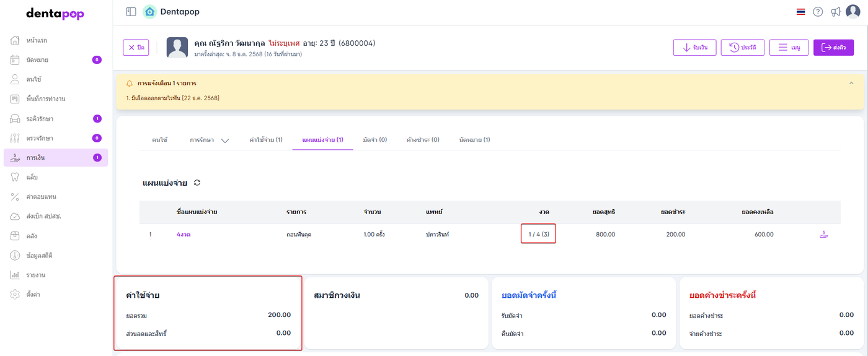Click ส่งคิว send queue button
868x356 pixels.
(x=833, y=48)
